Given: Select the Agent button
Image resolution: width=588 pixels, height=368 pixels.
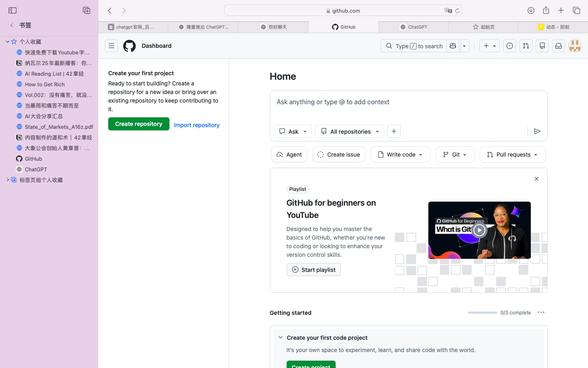Looking at the screenshot, I should pyautogui.click(x=289, y=155).
